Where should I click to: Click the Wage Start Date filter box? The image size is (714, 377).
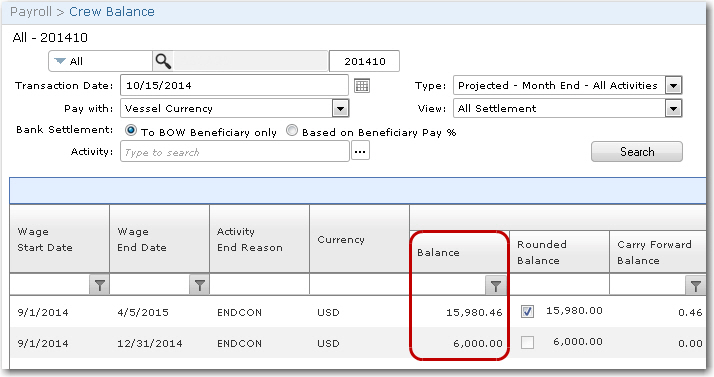tap(50, 285)
